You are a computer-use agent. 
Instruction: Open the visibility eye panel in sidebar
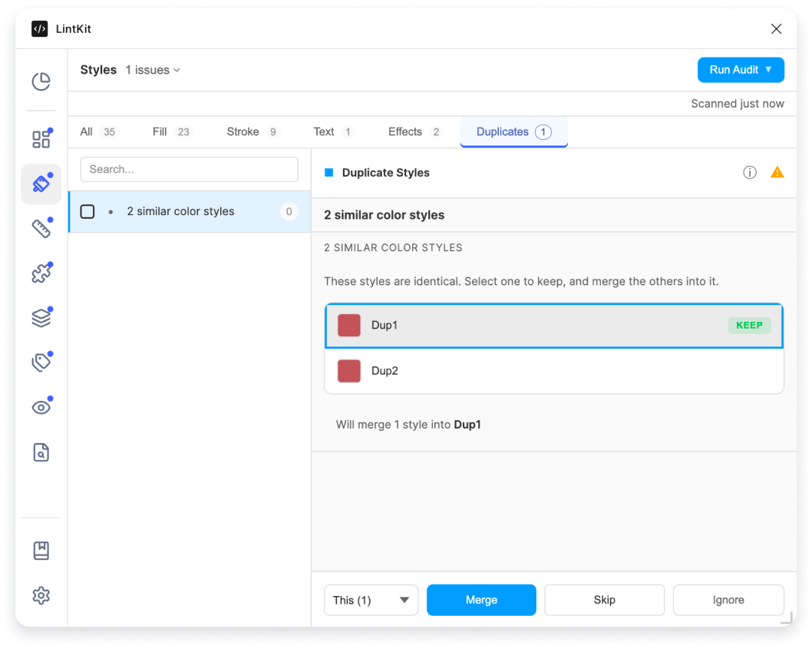click(41, 406)
